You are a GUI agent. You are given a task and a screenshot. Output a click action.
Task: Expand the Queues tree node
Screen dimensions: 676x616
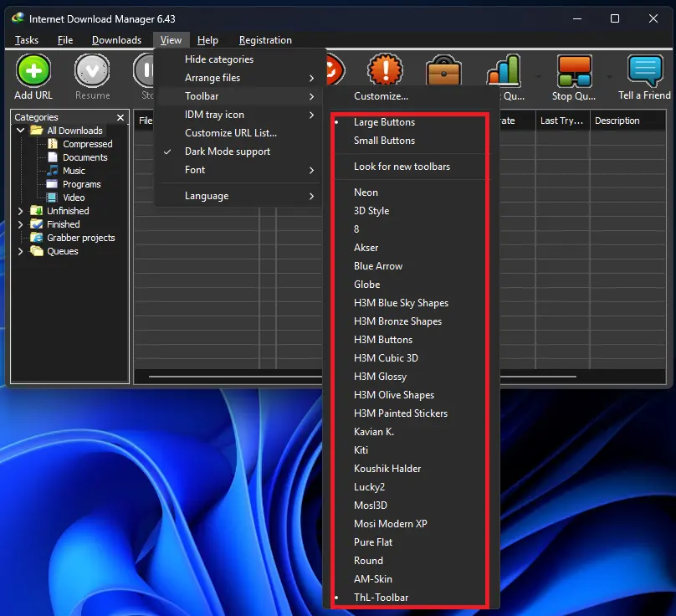click(x=20, y=250)
